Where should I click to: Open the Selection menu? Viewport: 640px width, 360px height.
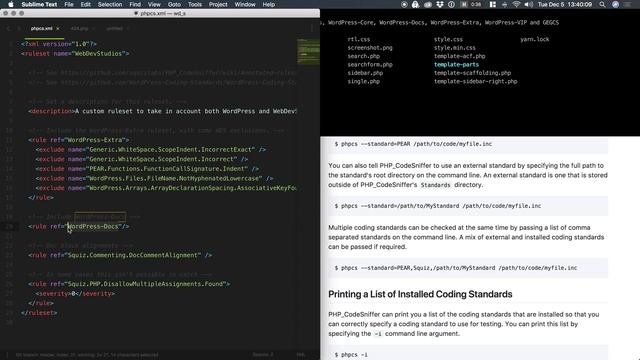[110, 4]
